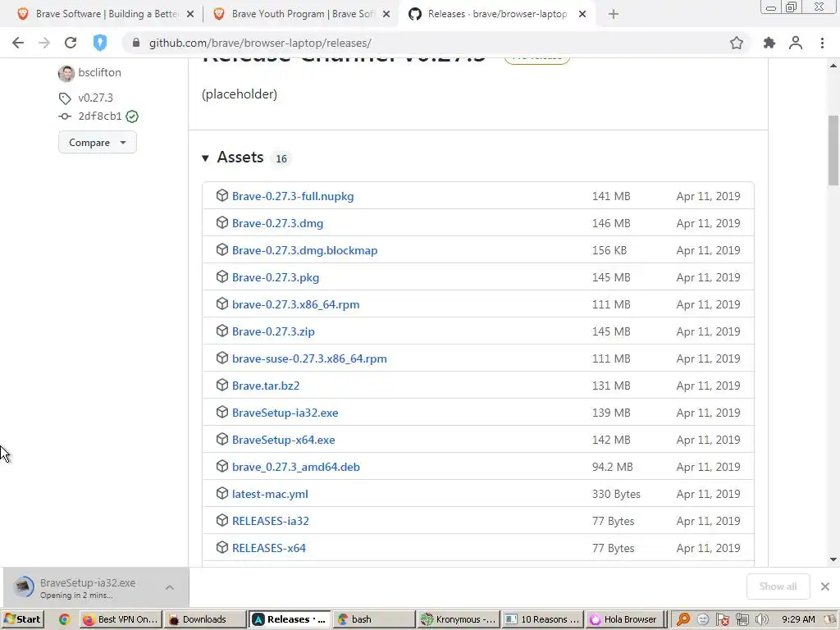Viewport: 840px width, 630px height.
Task: Open commit 2df8cb1 link
Action: 100,116
